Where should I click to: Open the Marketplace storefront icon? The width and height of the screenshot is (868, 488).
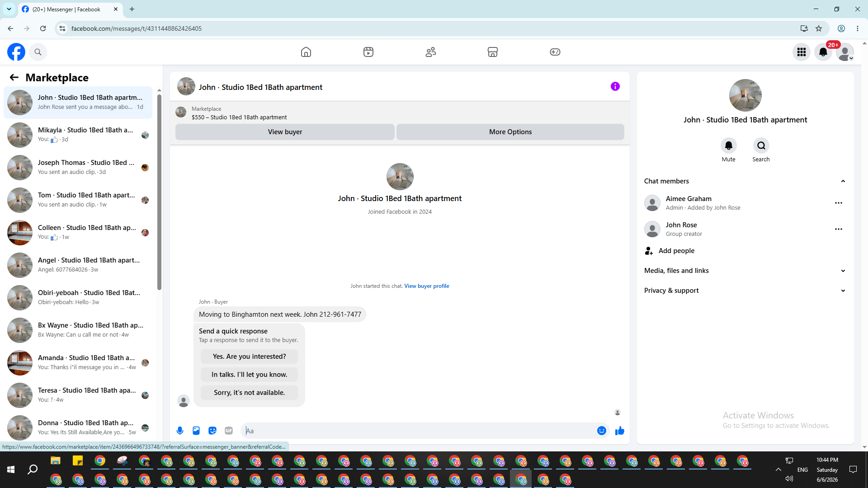point(493,52)
